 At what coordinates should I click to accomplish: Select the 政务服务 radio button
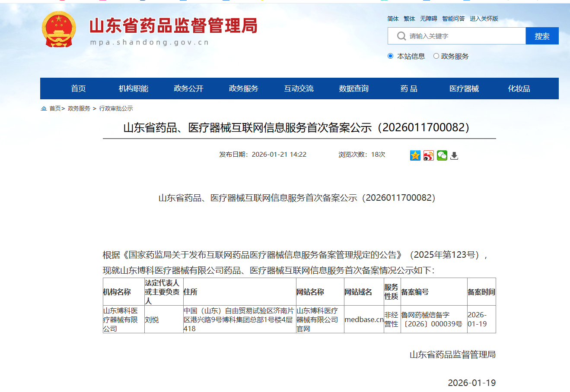436,56
